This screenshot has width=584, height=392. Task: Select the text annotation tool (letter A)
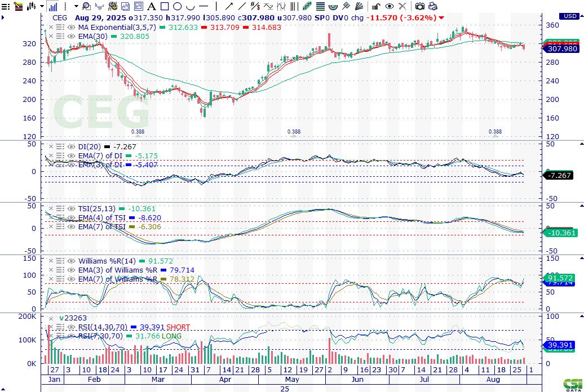tap(151, 7)
